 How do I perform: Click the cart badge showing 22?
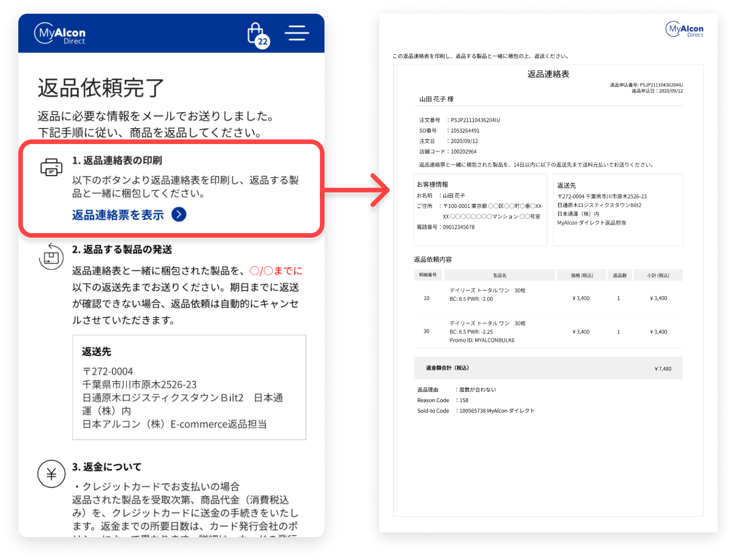[262, 42]
